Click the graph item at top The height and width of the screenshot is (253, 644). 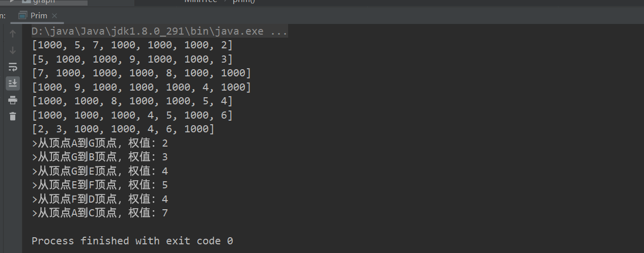(44, 2)
